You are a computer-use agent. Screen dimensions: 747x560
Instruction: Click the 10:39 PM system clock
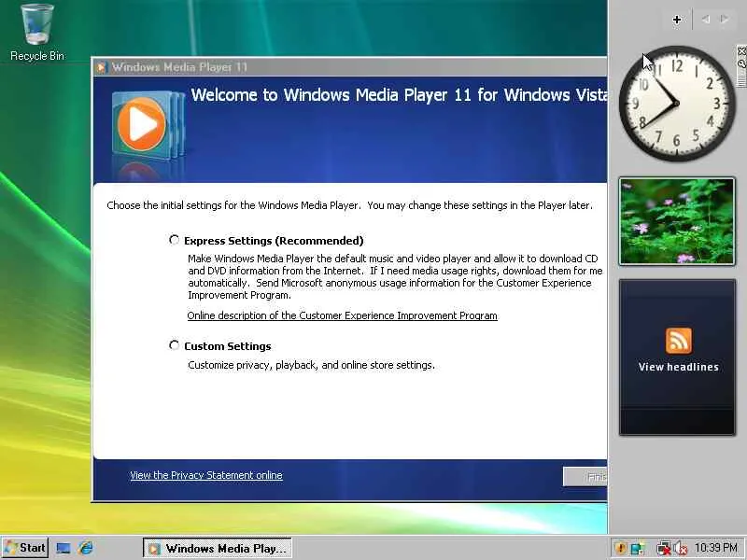(x=715, y=548)
